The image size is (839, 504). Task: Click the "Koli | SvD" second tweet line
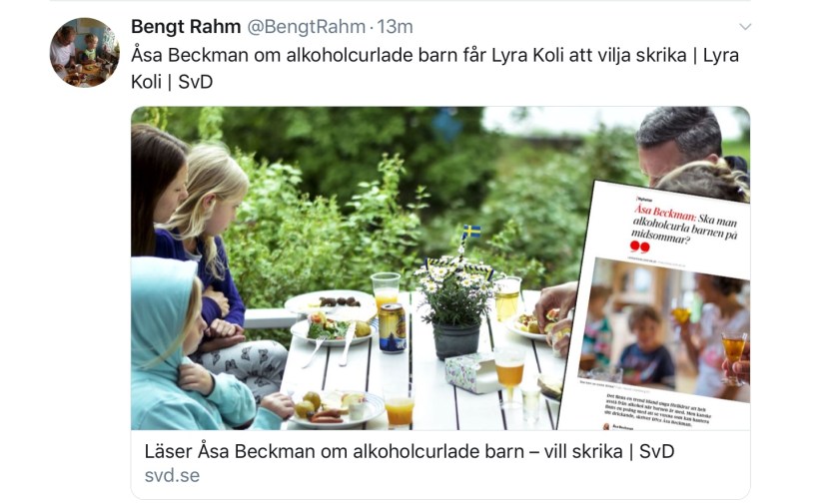pos(172,82)
